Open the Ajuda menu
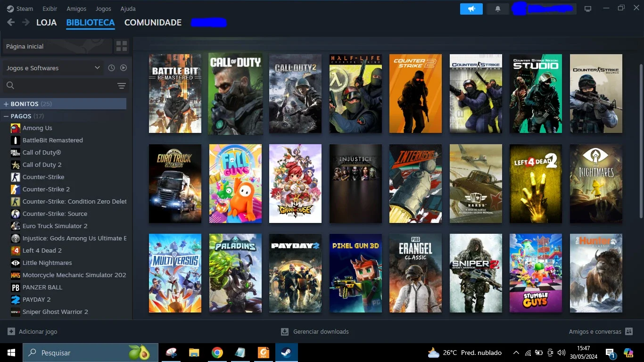 (128, 8)
